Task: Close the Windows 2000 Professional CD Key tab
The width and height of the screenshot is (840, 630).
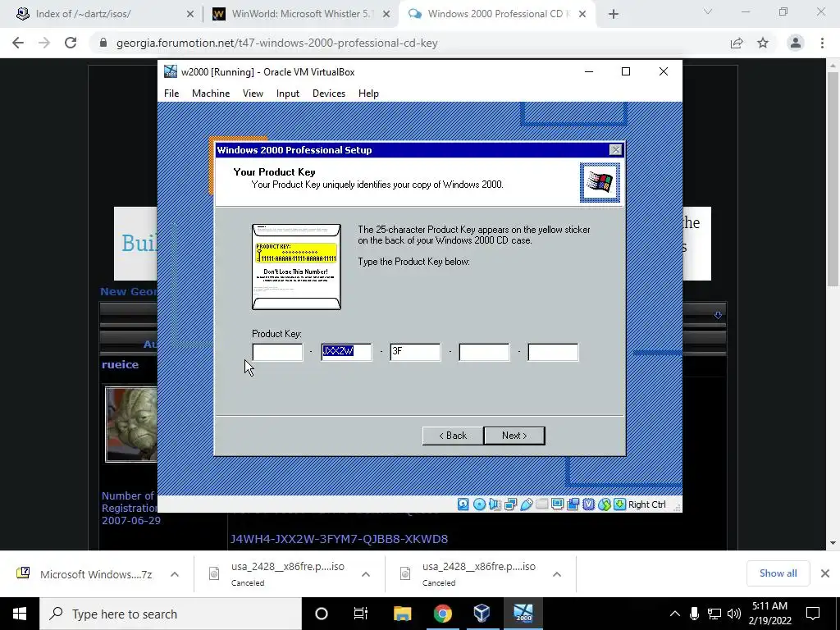Action: click(x=582, y=14)
